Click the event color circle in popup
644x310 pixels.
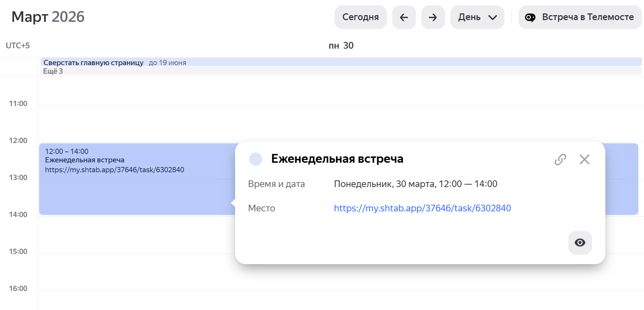[x=256, y=159]
